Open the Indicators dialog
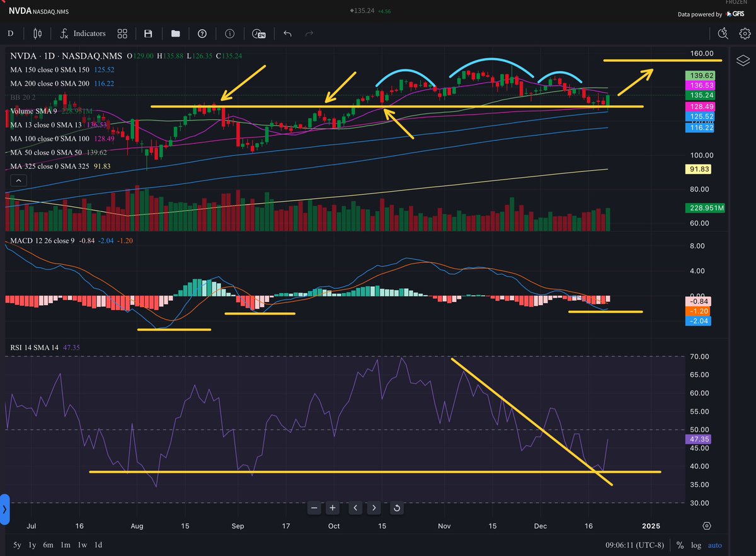756x556 pixels. pos(83,33)
